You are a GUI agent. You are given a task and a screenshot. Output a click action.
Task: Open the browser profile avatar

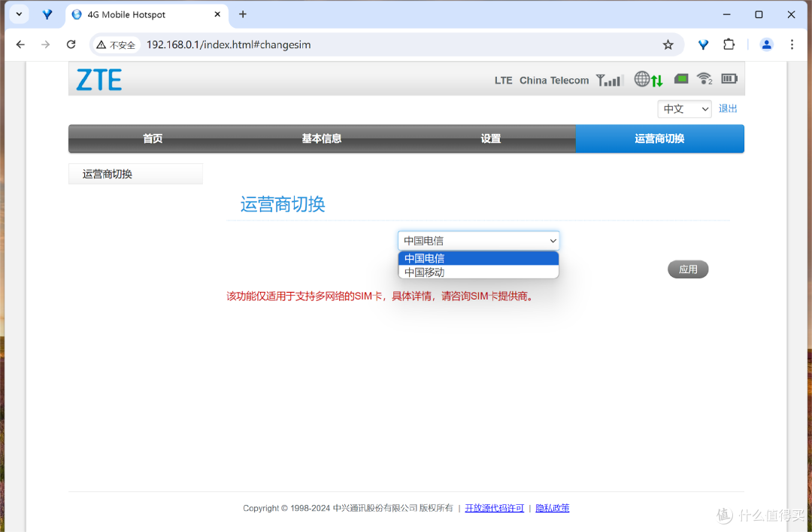(x=766, y=44)
